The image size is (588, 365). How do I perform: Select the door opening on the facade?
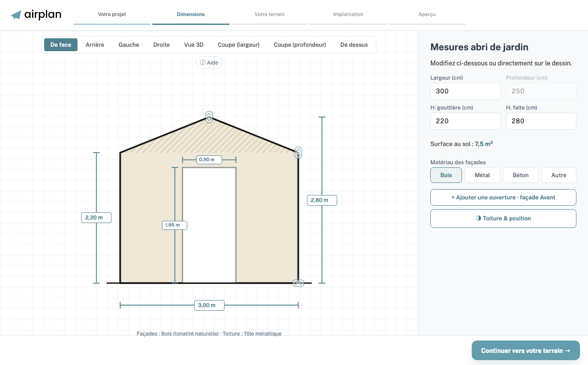(x=209, y=225)
